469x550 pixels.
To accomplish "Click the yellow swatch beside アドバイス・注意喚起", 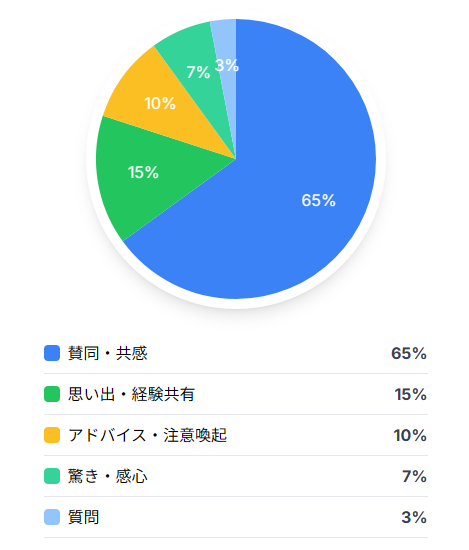I will (52, 435).
